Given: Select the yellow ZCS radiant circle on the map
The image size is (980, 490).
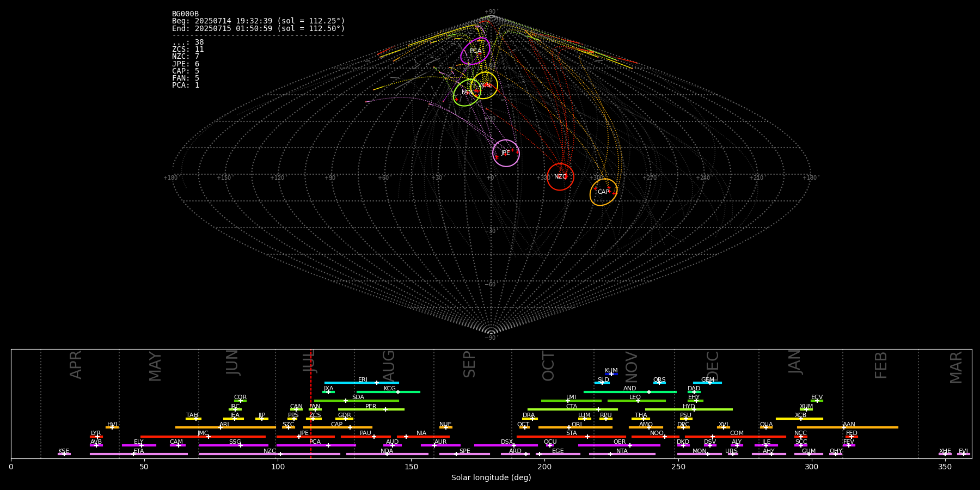Looking at the screenshot, I should (x=484, y=85).
